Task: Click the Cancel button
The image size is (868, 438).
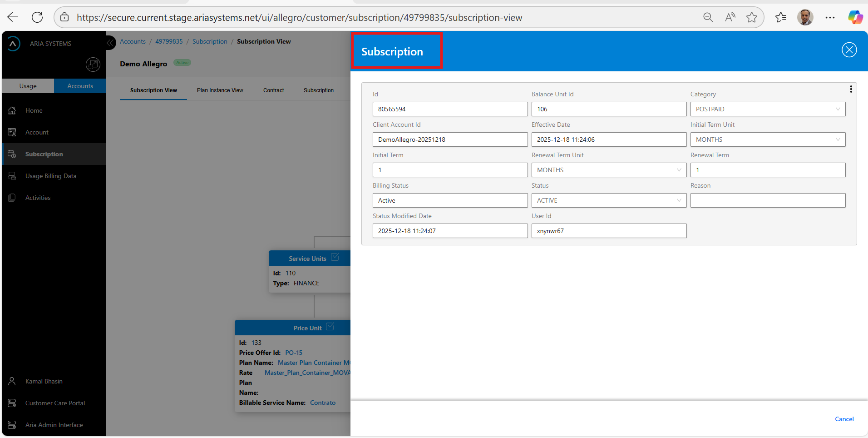Action: click(844, 419)
